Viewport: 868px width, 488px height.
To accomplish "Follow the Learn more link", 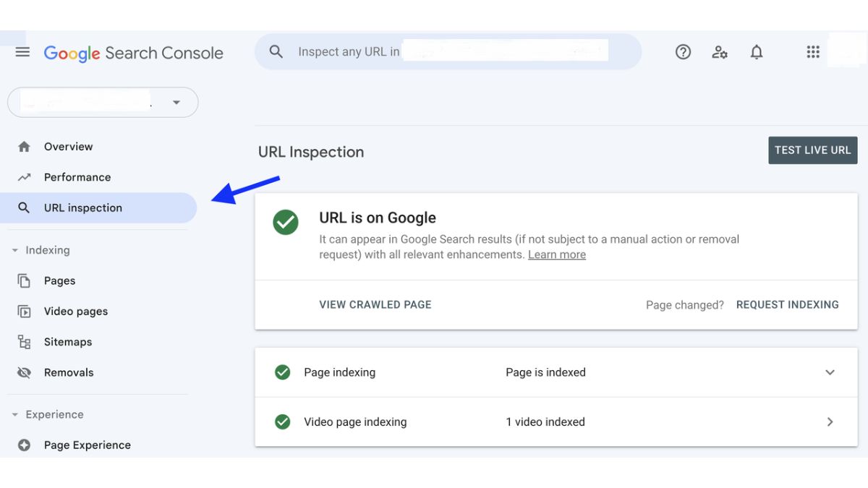I will click(x=557, y=254).
